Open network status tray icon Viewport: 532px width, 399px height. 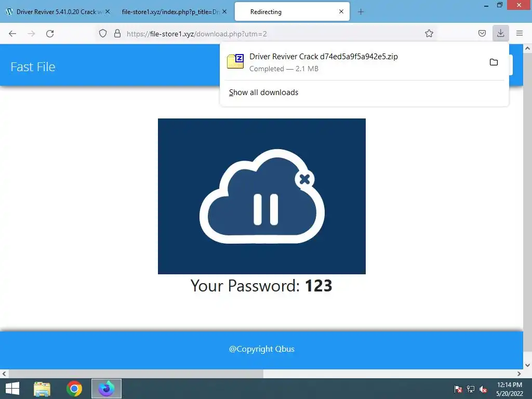[471, 389]
